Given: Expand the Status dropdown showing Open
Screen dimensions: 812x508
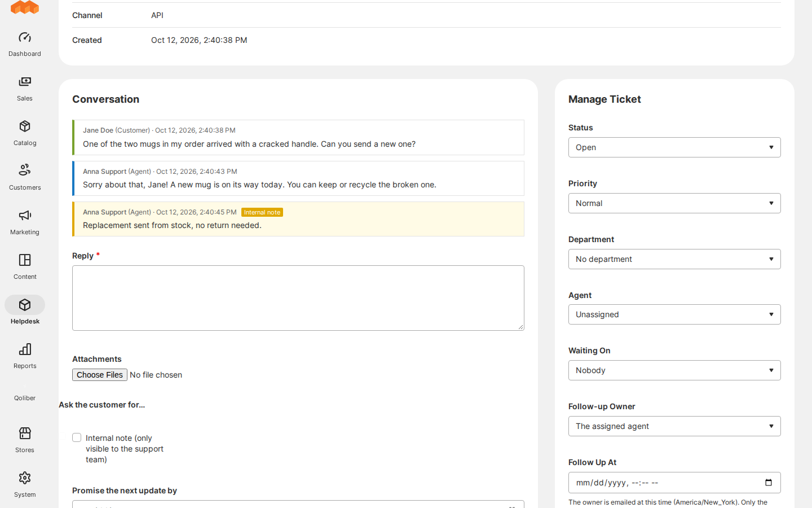Looking at the screenshot, I should pyautogui.click(x=674, y=147).
